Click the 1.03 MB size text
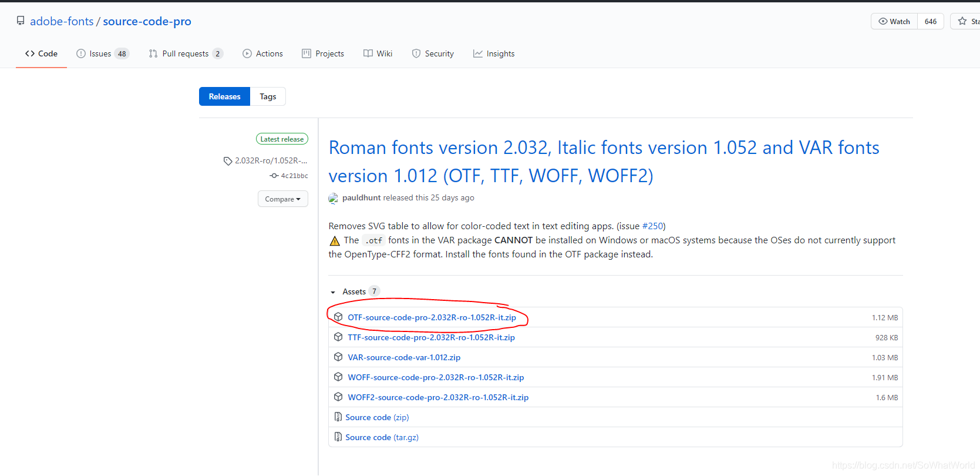980x476 pixels. point(885,357)
